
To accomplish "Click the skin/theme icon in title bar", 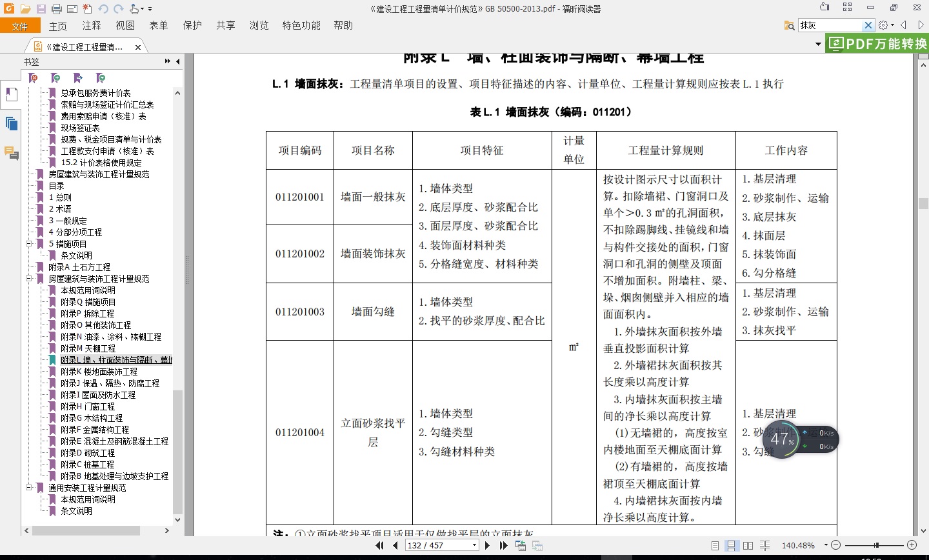I will (x=824, y=7).
